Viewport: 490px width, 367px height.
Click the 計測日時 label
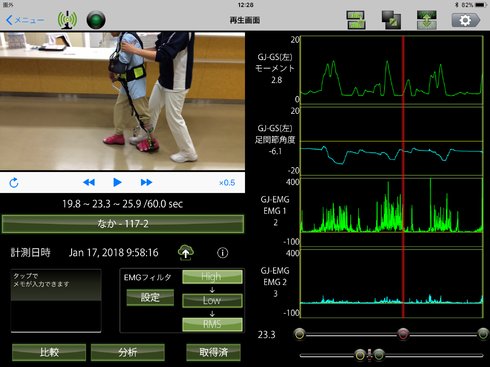point(30,253)
